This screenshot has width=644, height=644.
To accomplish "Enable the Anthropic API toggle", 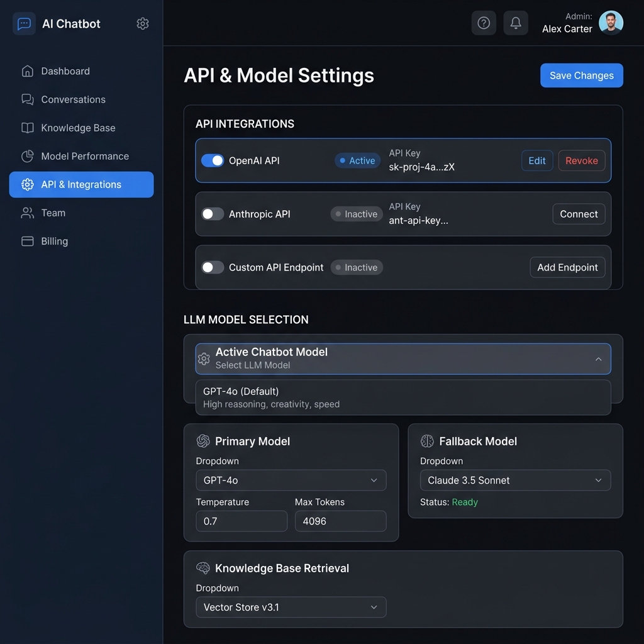I will click(x=213, y=214).
